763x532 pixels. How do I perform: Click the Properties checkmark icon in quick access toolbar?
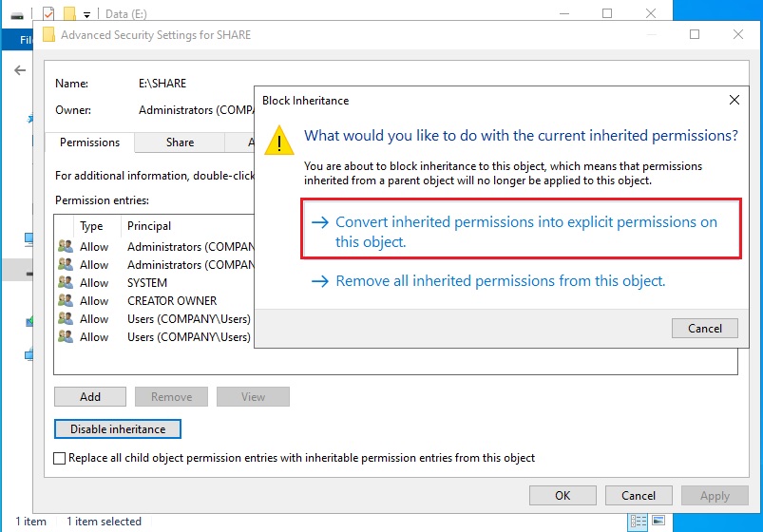(48, 13)
